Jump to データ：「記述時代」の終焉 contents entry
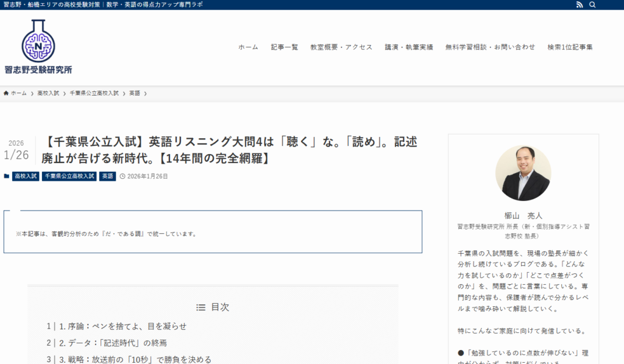 pos(113,343)
